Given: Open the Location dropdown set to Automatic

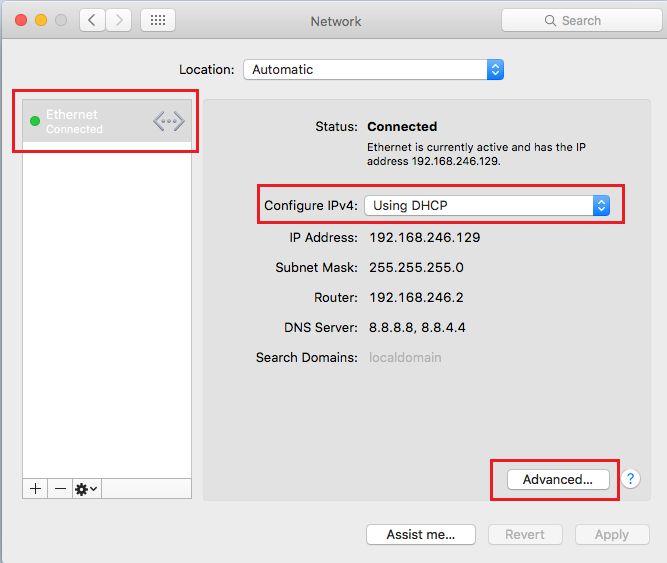Looking at the screenshot, I should point(372,70).
